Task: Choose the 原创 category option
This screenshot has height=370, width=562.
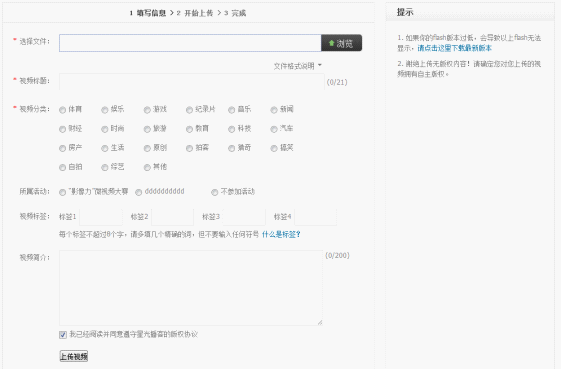Action: click(x=147, y=148)
